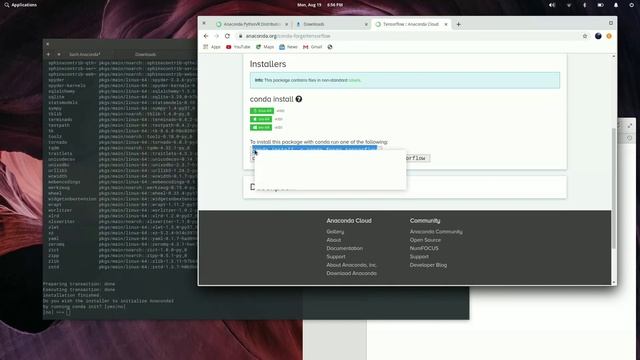Click Download Anaconda in the footer
640x360 pixels.
(351, 273)
